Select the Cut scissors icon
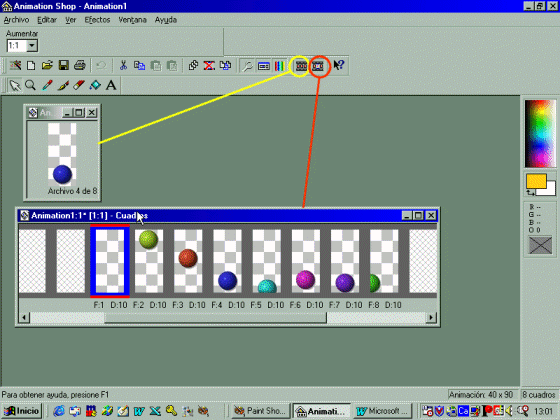560x420 pixels. tap(123, 65)
